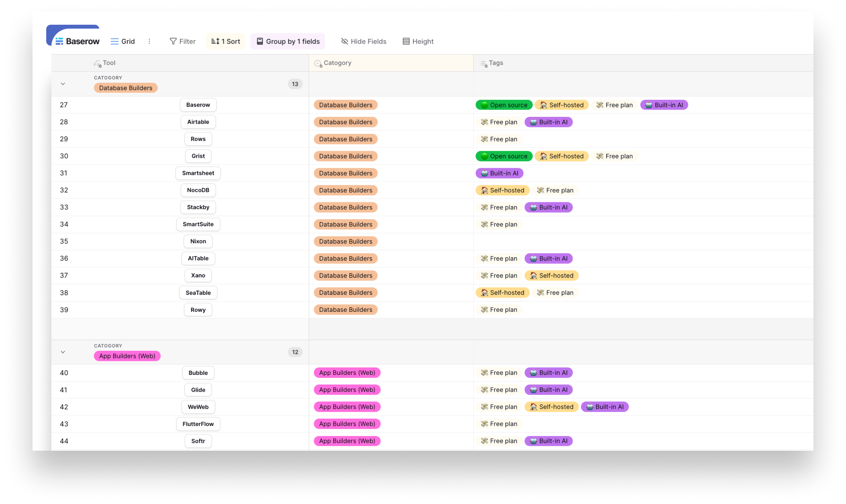Select the Glide tool cell
Image resolution: width=846 pixels, height=504 pixels.
(198, 390)
